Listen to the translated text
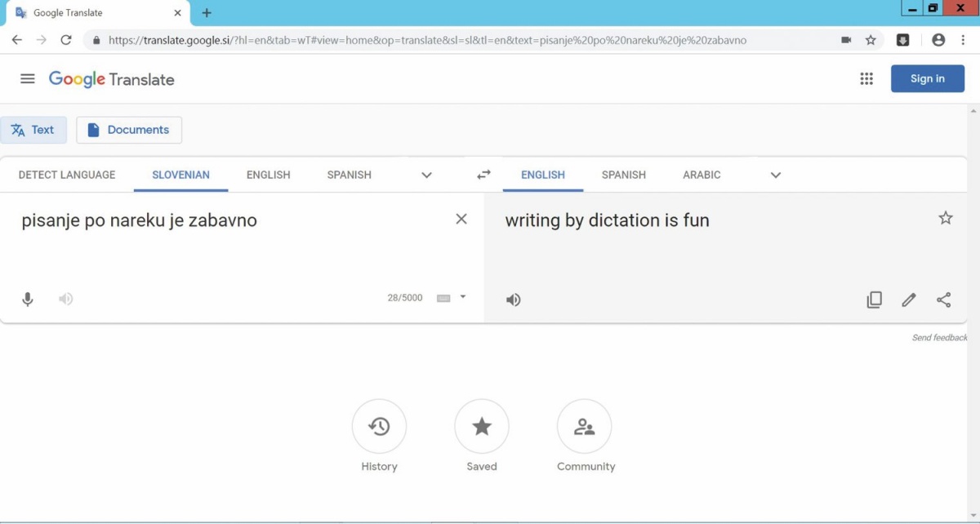 pyautogui.click(x=513, y=300)
